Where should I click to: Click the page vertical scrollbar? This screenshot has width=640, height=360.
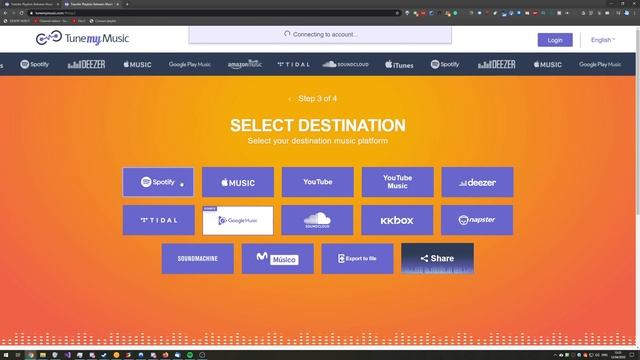(x=638, y=122)
